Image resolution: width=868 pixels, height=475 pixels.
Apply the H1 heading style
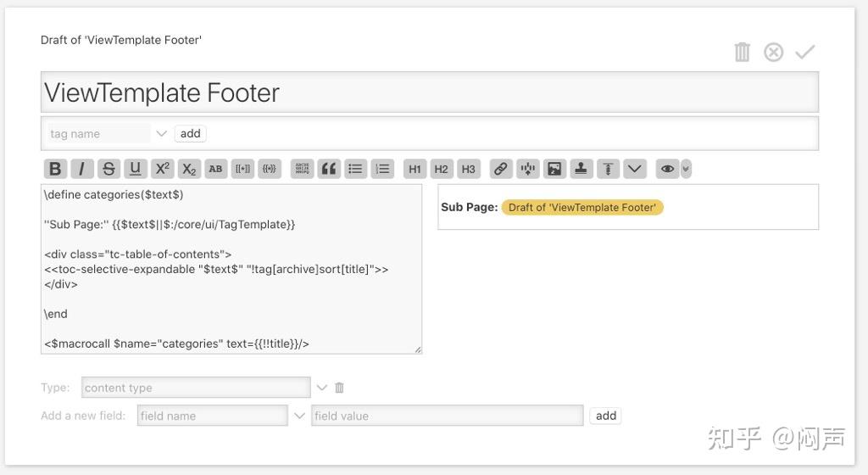pos(415,169)
